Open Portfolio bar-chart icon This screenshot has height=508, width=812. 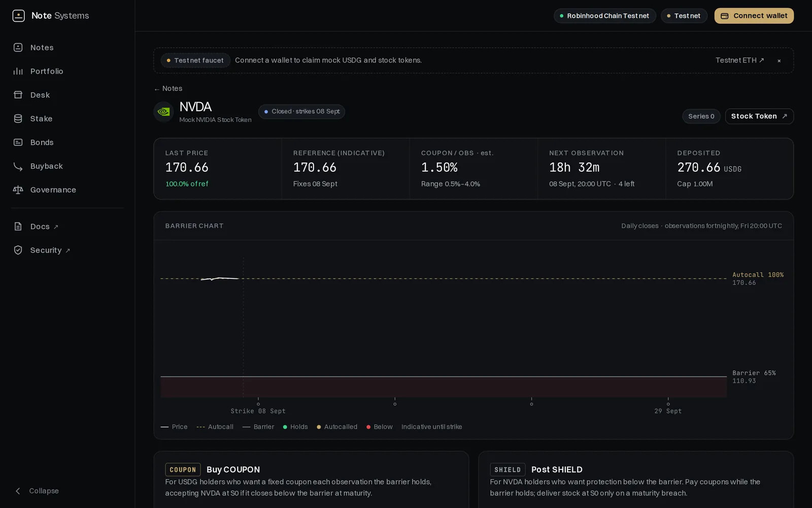18,71
